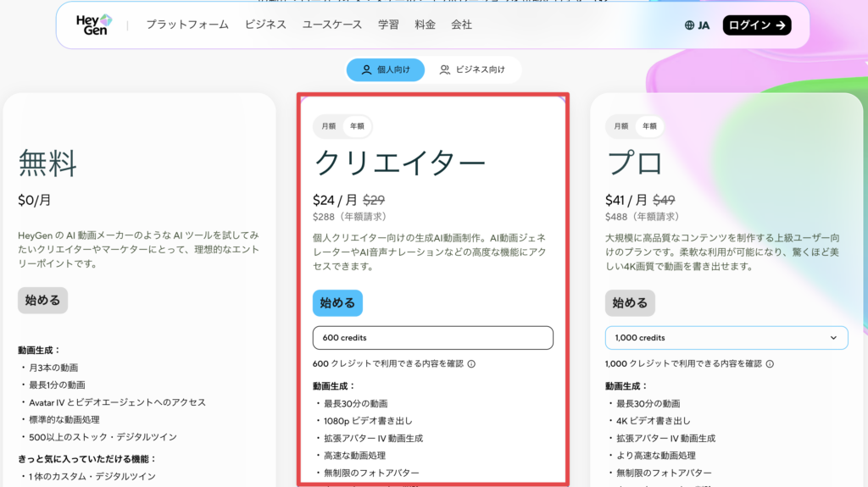Image resolution: width=868 pixels, height=487 pixels.
Task: Click the chevron in プロ credits selector
Action: [833, 338]
